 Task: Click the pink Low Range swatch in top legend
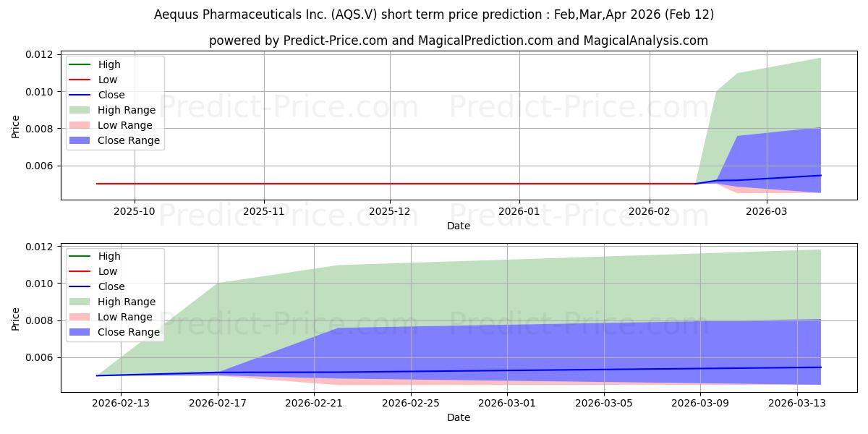[x=82, y=125]
